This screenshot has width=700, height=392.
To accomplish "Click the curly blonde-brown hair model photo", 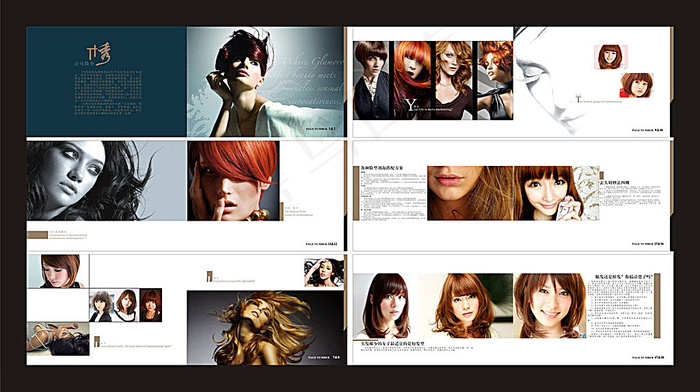I will tap(454, 80).
